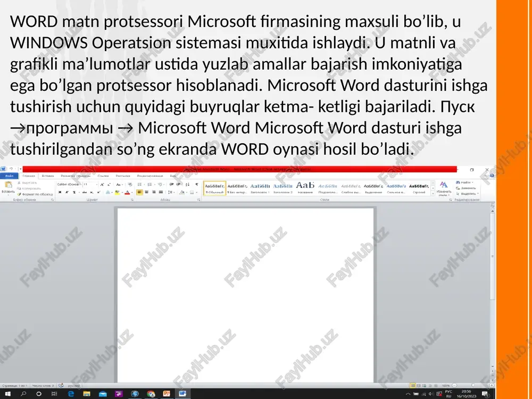Click the Вставить paste icon
Viewport: 532px width, 399px height.
(x=9, y=185)
